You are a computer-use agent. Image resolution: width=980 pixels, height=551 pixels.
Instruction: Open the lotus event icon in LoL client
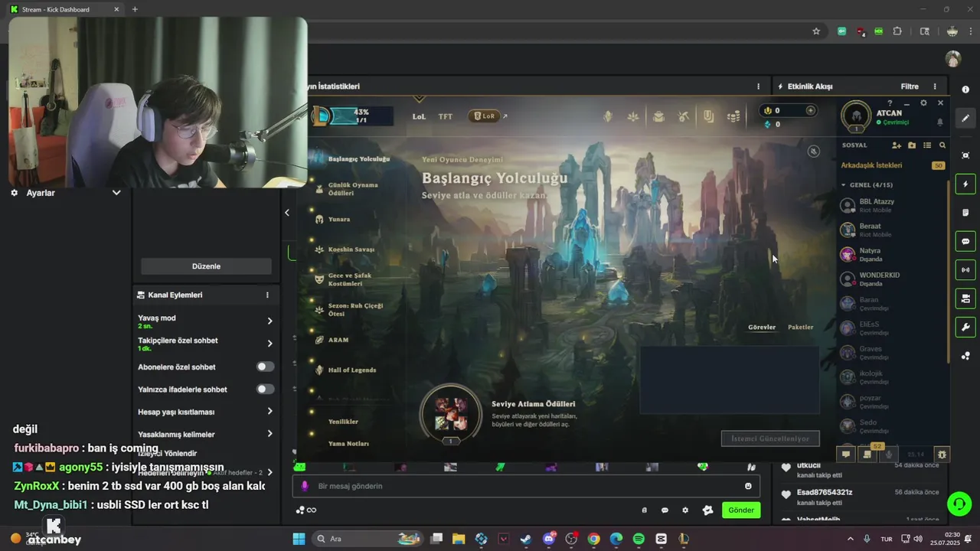[633, 116]
